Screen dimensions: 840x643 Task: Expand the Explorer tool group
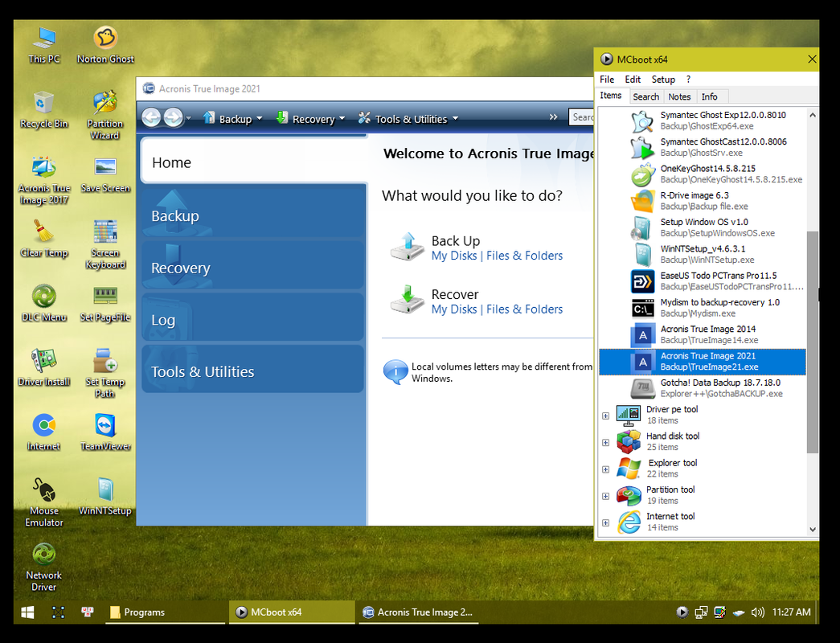605,469
